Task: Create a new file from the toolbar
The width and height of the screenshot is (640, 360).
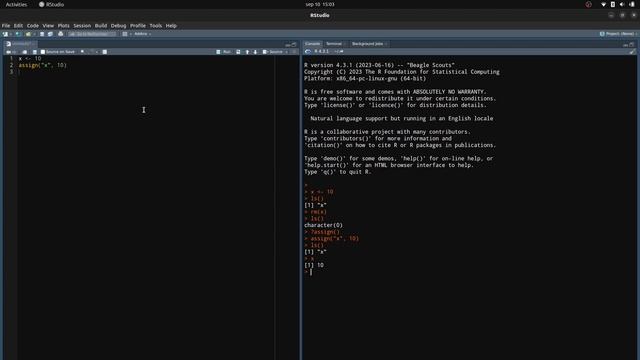Action: pyautogui.click(x=5, y=34)
